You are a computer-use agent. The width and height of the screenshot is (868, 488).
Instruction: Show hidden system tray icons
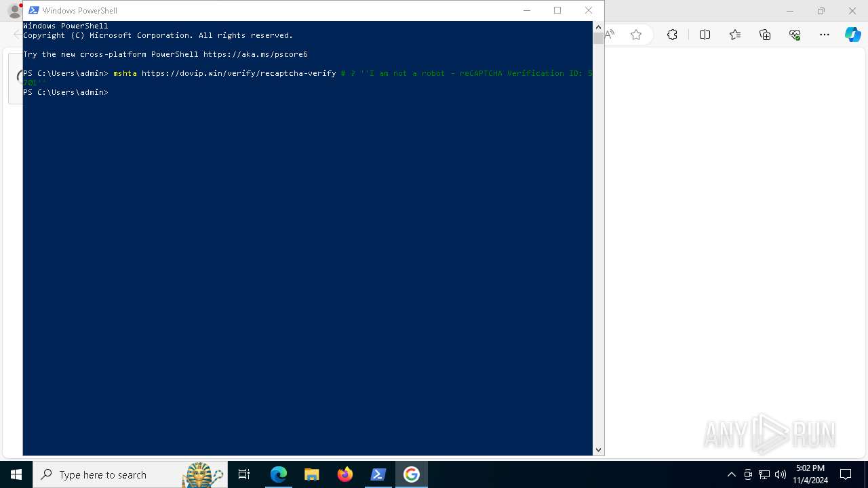pos(731,474)
